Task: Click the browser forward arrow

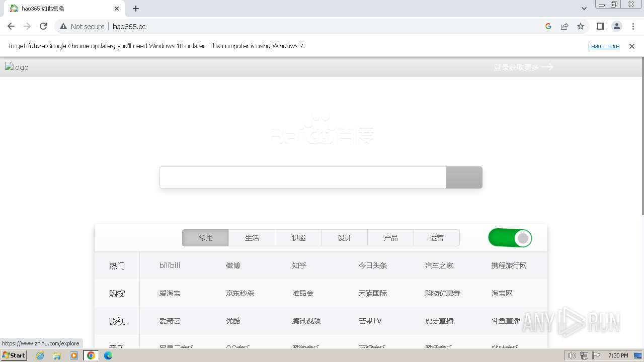Action: pos(27,26)
